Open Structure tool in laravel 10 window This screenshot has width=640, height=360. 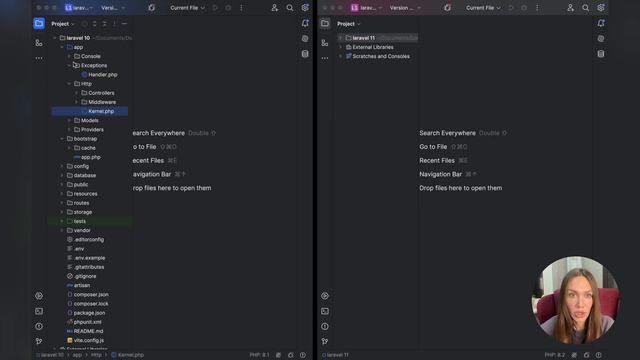[39, 43]
